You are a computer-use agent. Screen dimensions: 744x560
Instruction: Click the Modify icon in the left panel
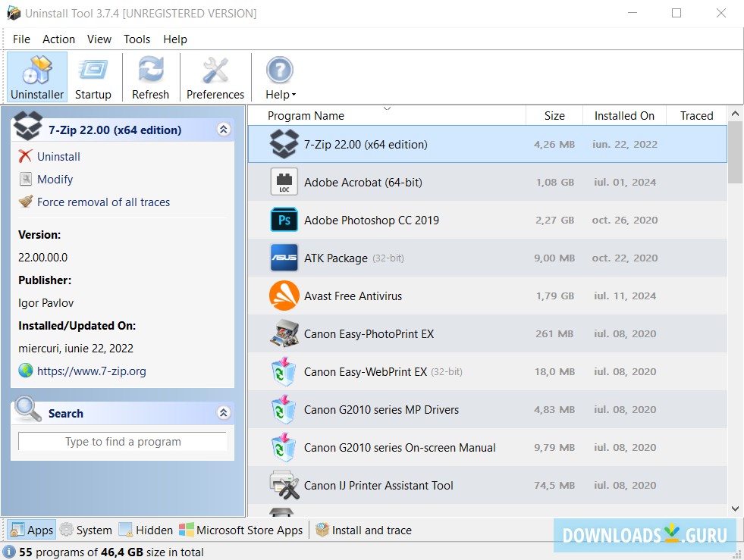coord(28,180)
